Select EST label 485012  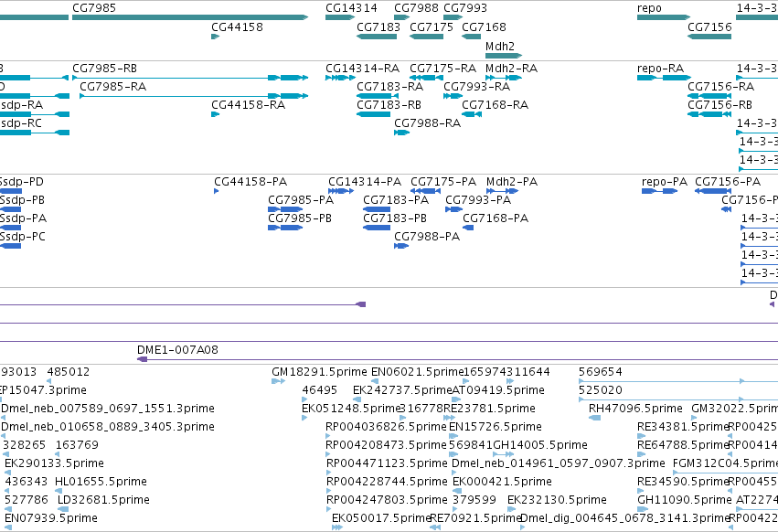pos(69,372)
